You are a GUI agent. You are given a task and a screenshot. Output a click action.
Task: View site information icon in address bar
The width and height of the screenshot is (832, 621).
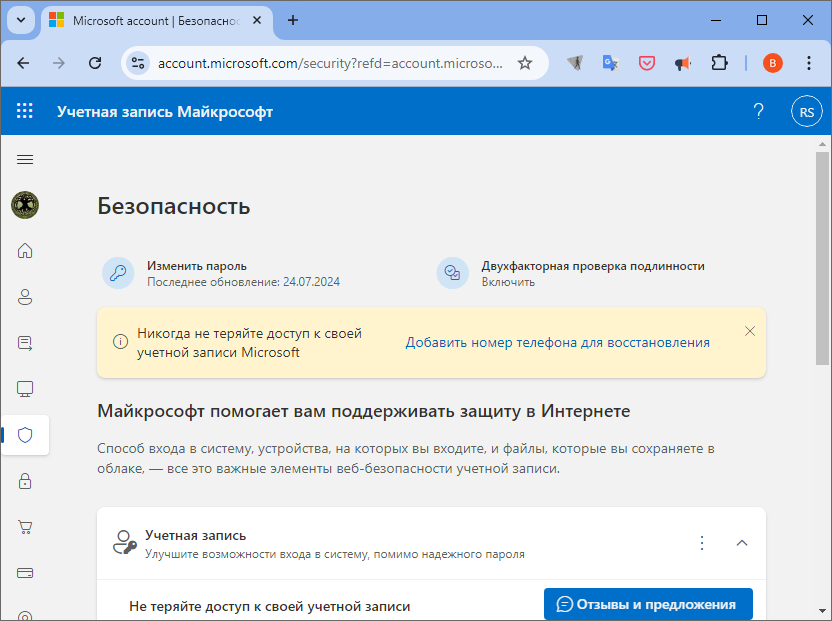pos(138,63)
